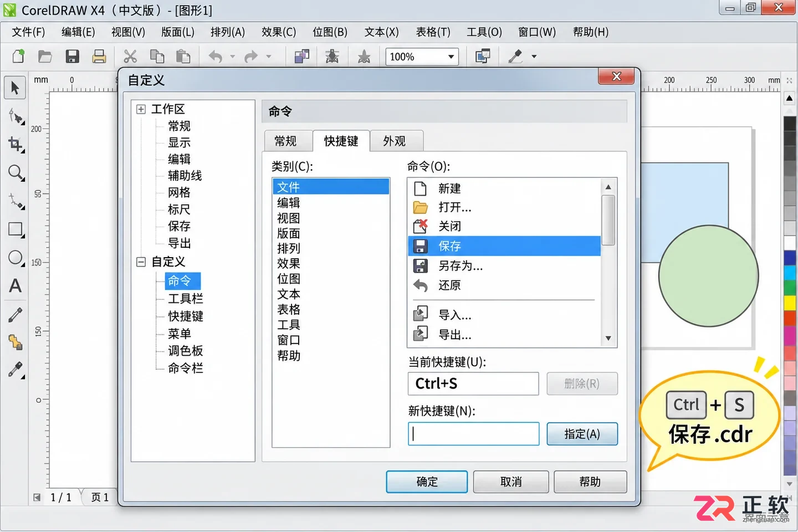The width and height of the screenshot is (798, 532).
Task: Click the command list down scroll arrow
Action: click(608, 339)
